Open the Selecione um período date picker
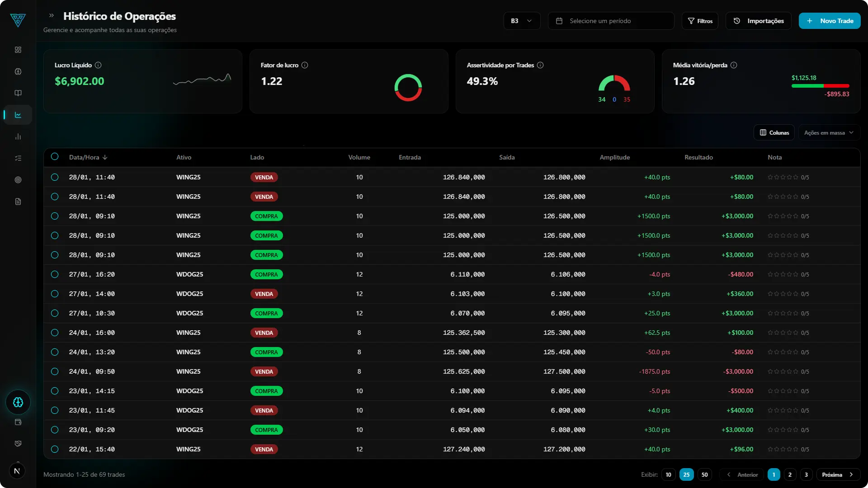Screen dimensions: 868x488 (x=611, y=21)
